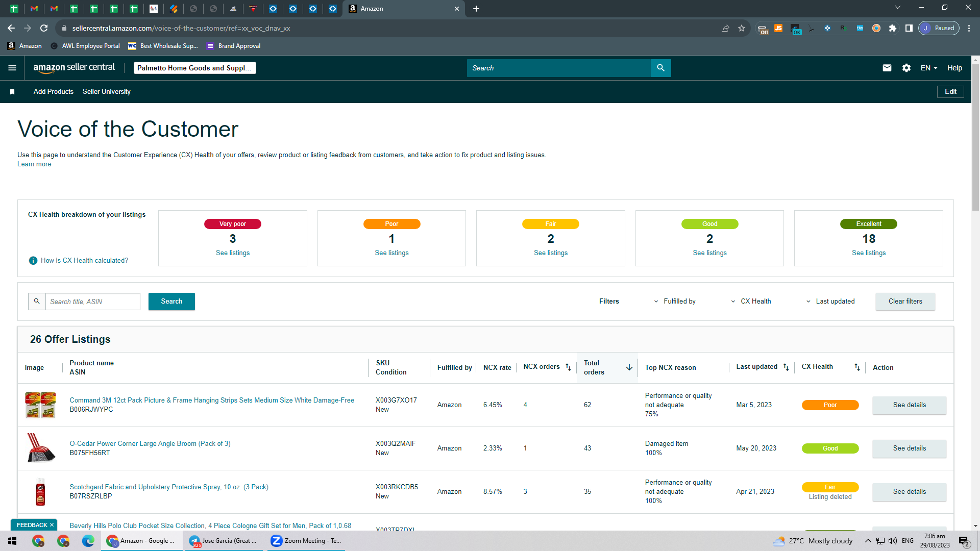This screenshot has height=551, width=980.
Task: Open Microsoft Edge from the taskbar
Action: coord(88,541)
